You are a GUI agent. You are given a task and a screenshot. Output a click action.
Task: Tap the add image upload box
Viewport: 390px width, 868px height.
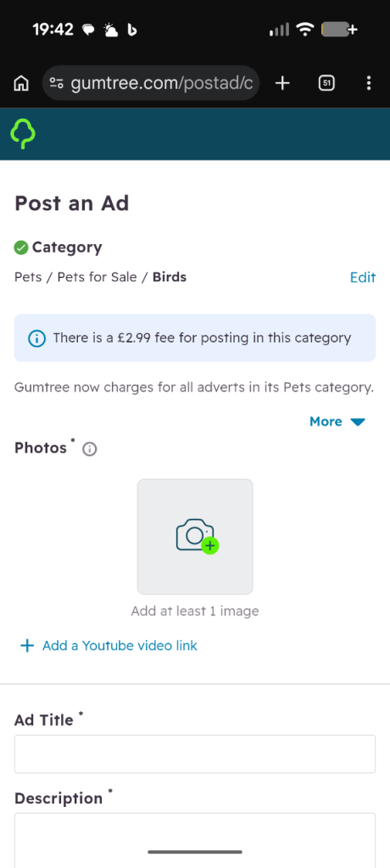pyautogui.click(x=195, y=537)
